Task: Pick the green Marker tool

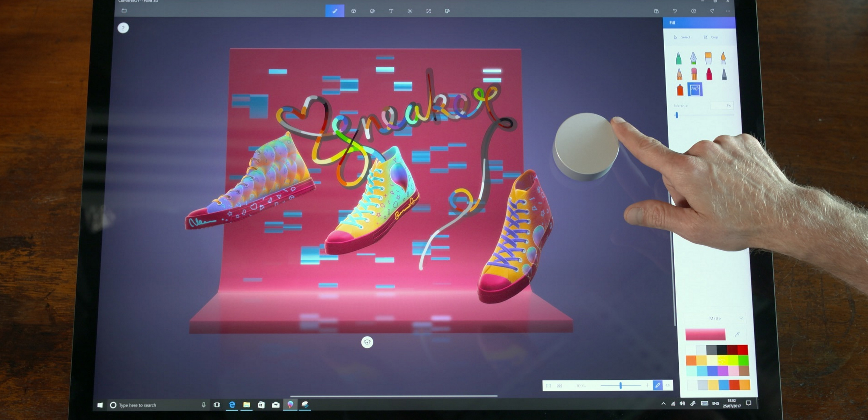Action: (x=679, y=58)
